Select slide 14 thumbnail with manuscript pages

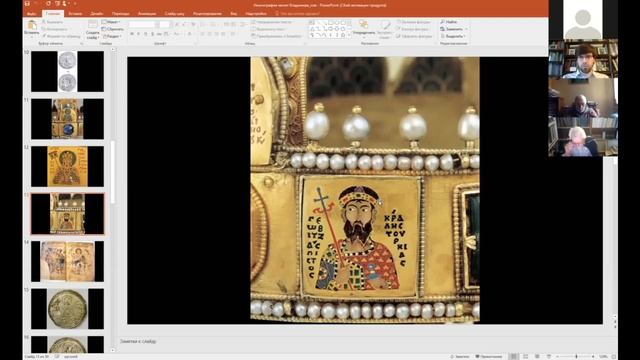coord(67,261)
